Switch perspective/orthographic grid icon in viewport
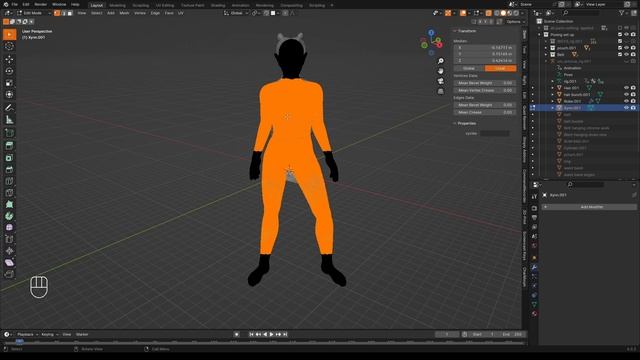 point(441,91)
